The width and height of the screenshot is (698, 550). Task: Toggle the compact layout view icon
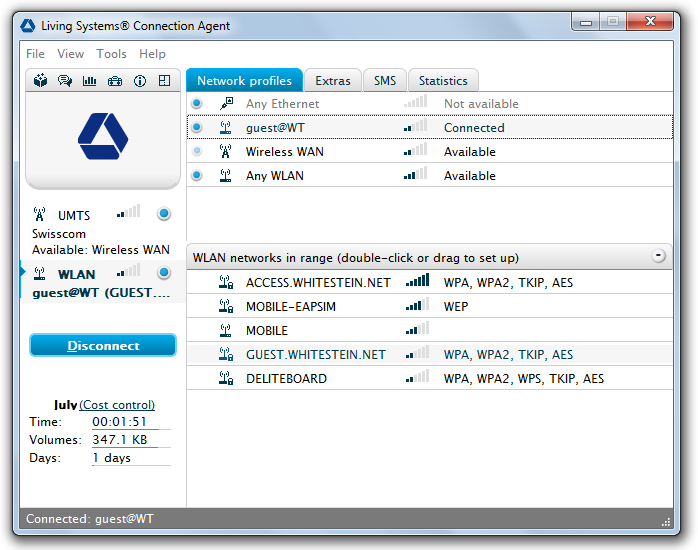[165, 81]
